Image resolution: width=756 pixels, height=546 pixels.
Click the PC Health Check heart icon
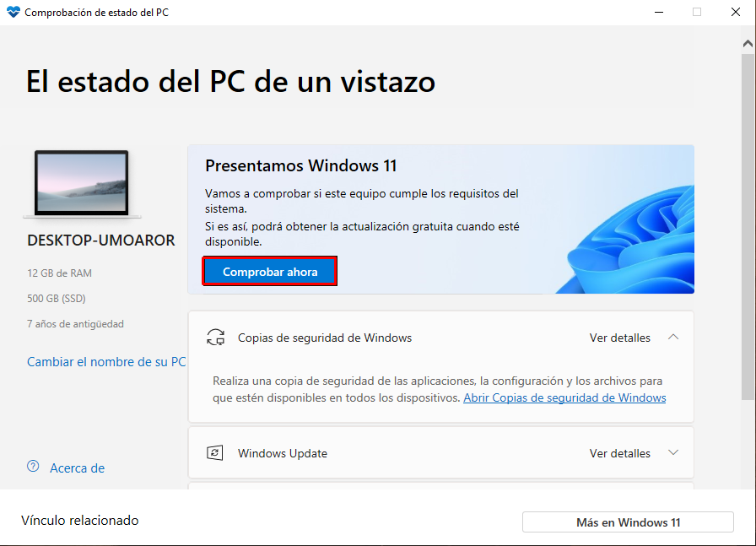tap(13, 12)
